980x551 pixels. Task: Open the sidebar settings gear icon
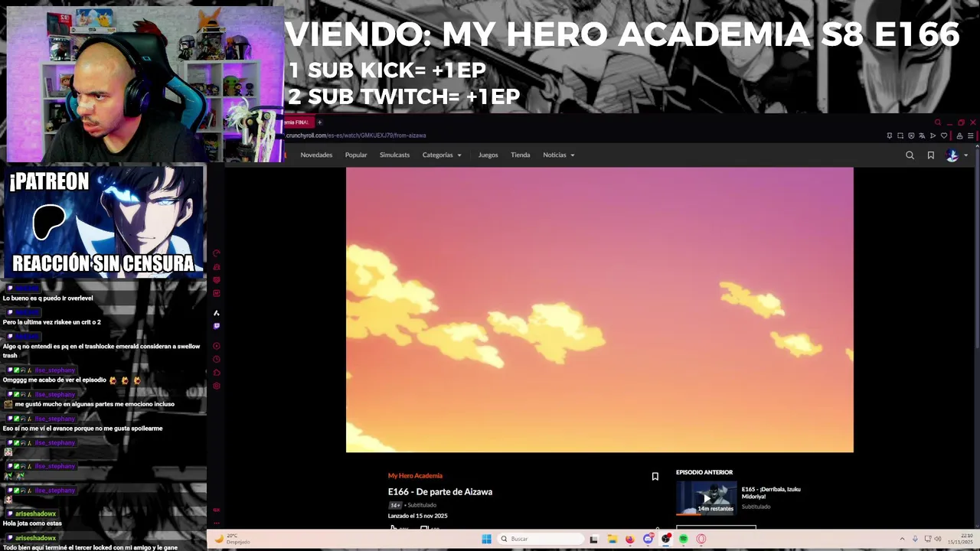(x=216, y=386)
